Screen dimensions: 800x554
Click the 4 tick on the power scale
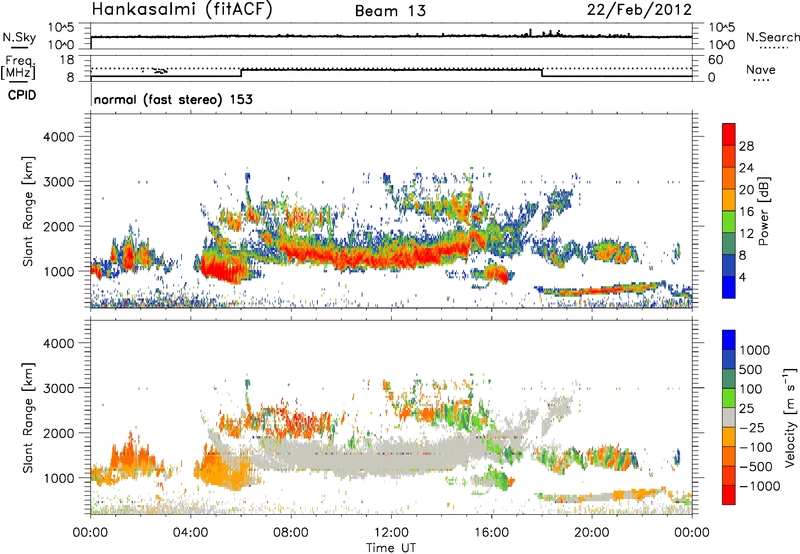[742, 277]
